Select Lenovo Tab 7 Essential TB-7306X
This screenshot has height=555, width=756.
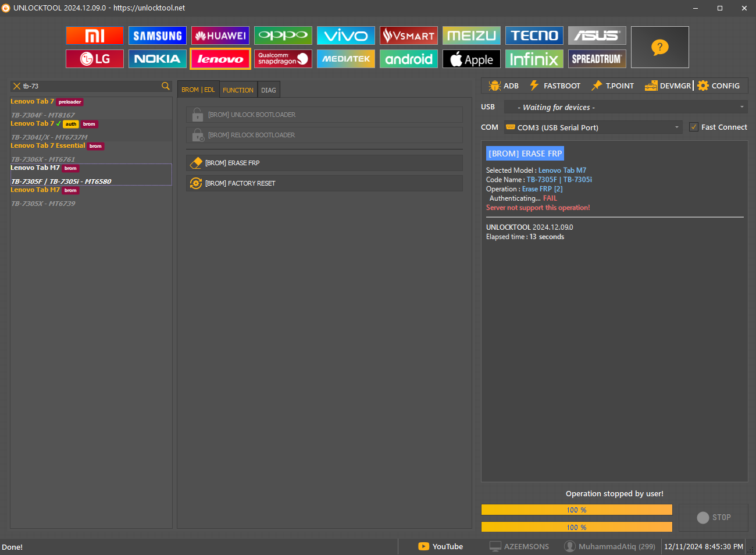tap(91, 152)
